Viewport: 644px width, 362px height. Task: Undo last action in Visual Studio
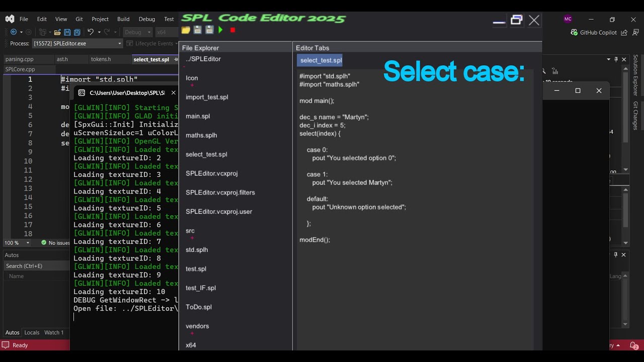(x=91, y=32)
